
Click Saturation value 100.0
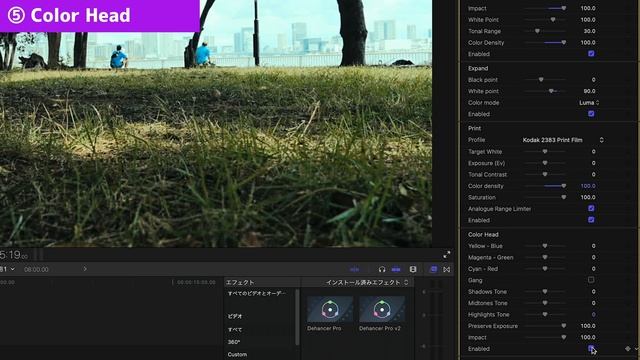(588, 197)
